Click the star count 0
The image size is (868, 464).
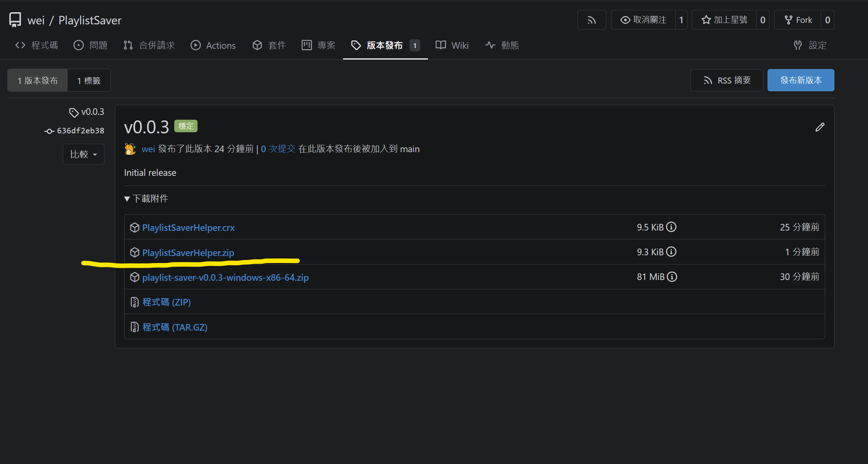(x=763, y=20)
